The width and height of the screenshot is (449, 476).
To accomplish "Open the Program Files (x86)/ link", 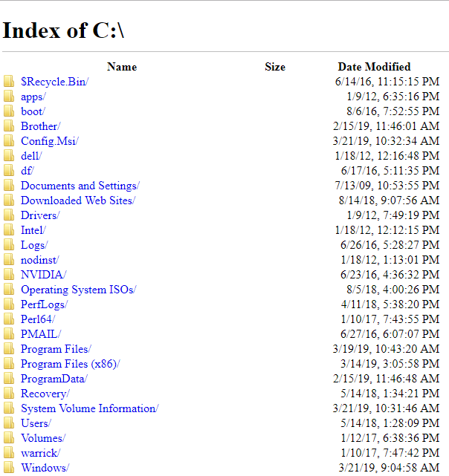I will point(71,364).
